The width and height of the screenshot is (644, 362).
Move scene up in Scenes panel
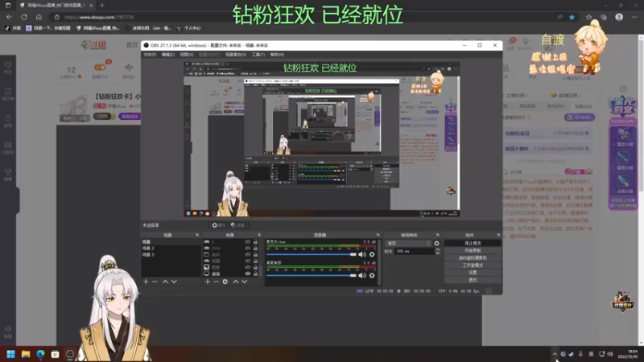pos(165,282)
